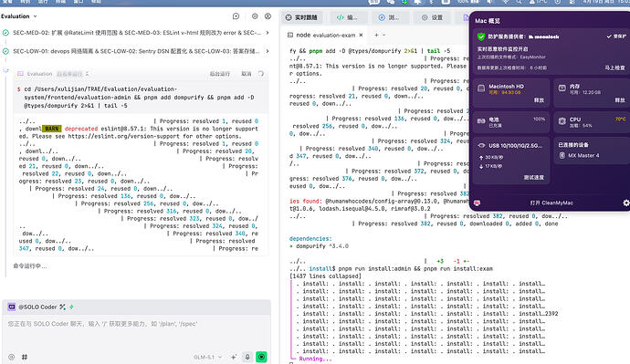Click 测试速度 on the USB network card
Image resolution: width=630 pixels, height=364 pixels.
[x=533, y=177]
